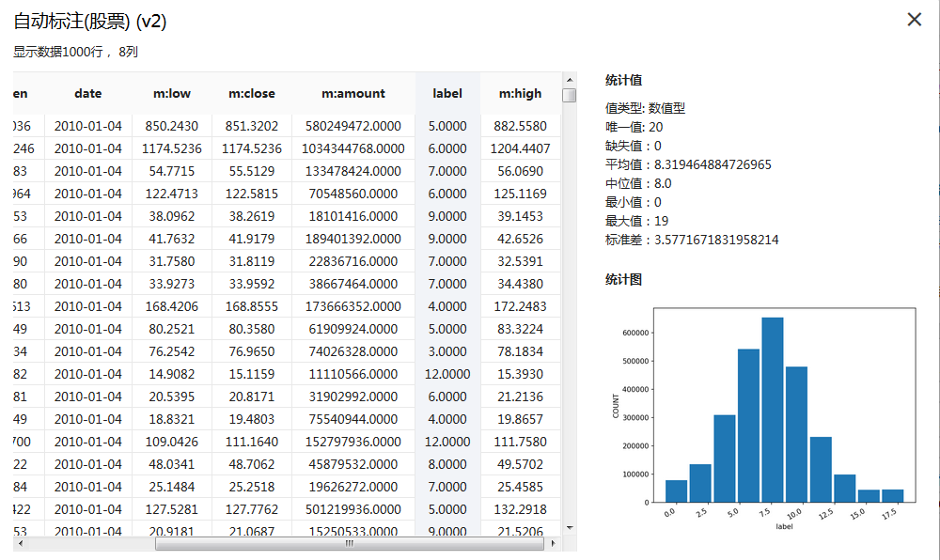Click the m:close value 19.4803
The width and height of the screenshot is (940, 560).
click(252, 419)
